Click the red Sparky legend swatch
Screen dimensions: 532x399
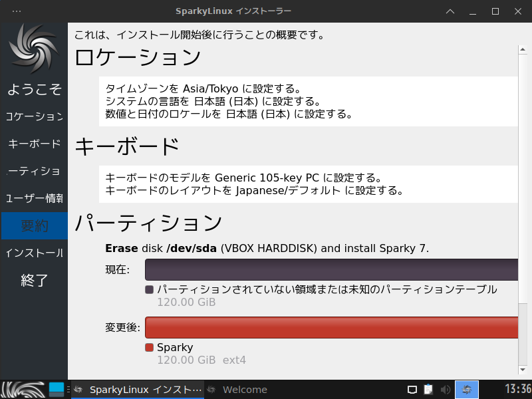pos(149,347)
